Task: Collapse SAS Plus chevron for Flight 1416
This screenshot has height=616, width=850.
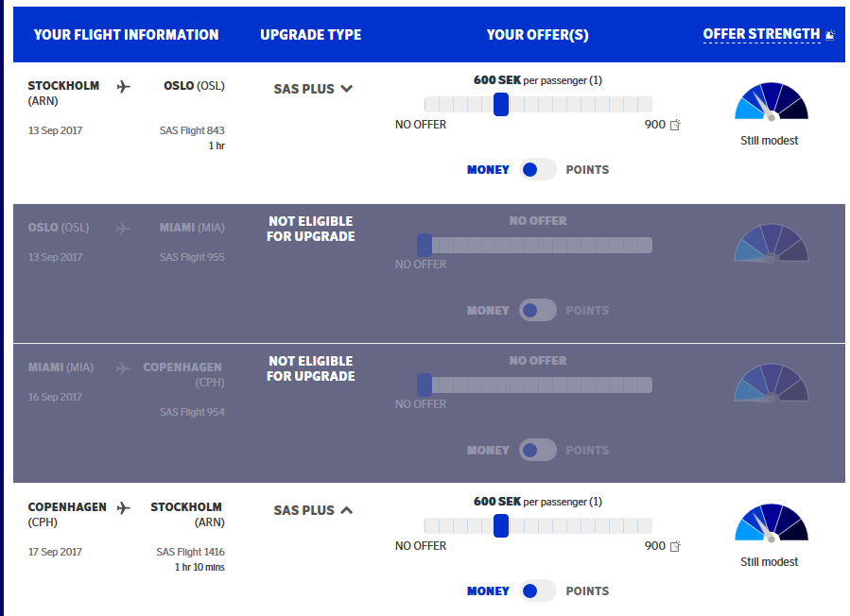Action: (x=346, y=510)
